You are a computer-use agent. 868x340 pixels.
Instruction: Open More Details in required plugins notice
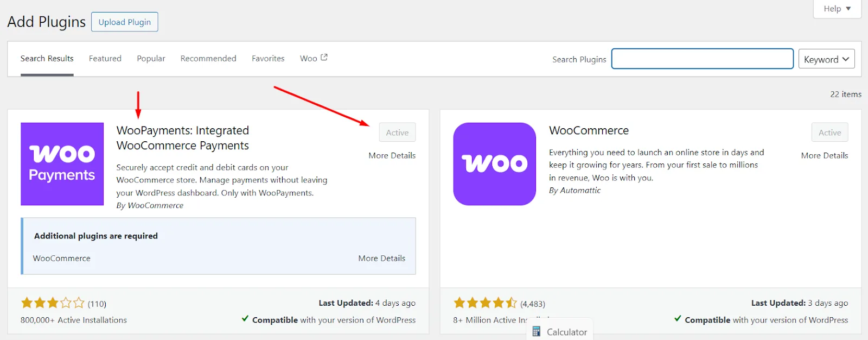click(381, 259)
